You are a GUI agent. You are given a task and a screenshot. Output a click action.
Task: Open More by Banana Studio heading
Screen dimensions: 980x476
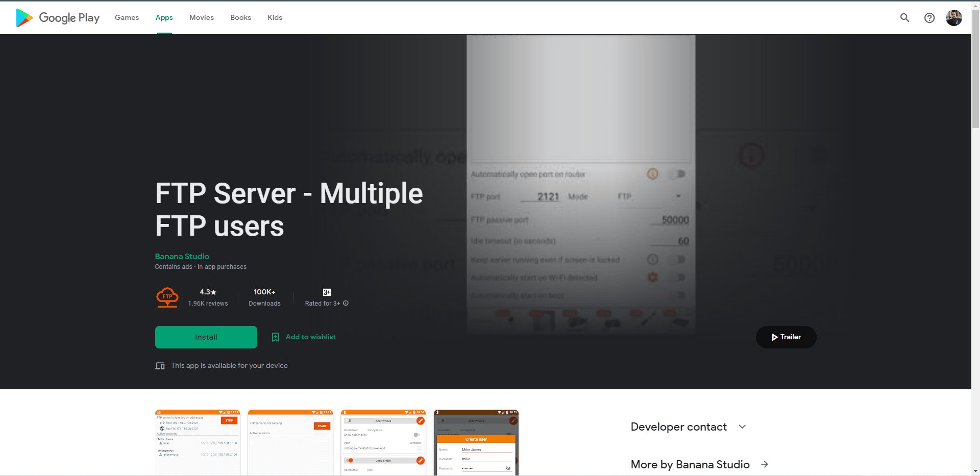pos(690,464)
